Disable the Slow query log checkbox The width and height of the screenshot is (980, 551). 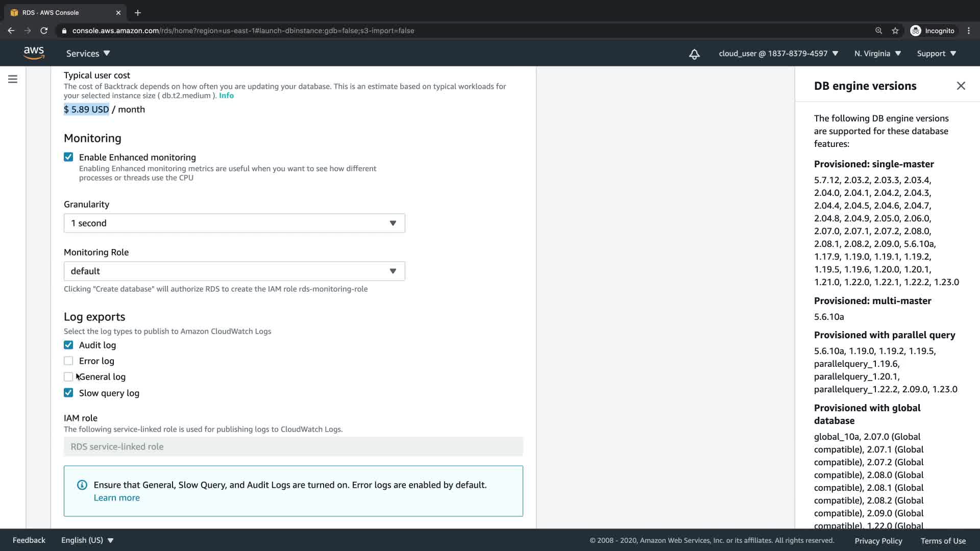coord(68,393)
